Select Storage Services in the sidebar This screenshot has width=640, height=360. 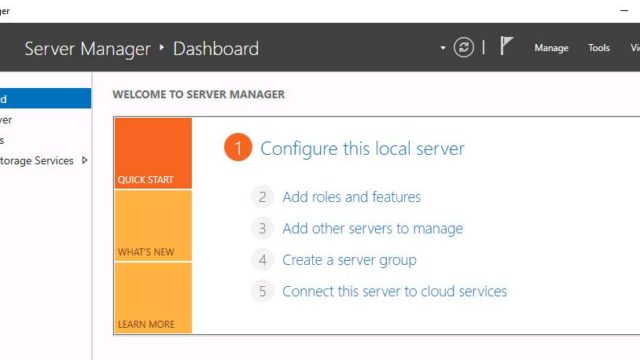37,160
